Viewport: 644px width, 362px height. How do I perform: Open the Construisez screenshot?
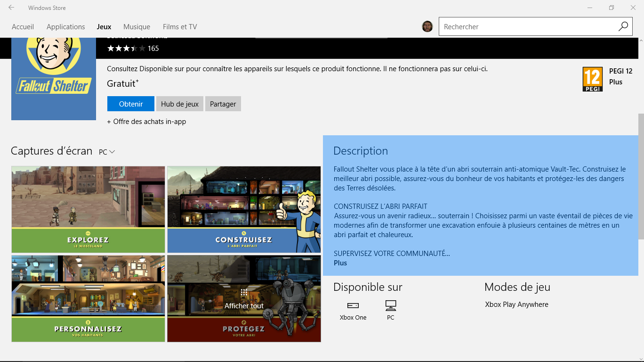point(244,209)
